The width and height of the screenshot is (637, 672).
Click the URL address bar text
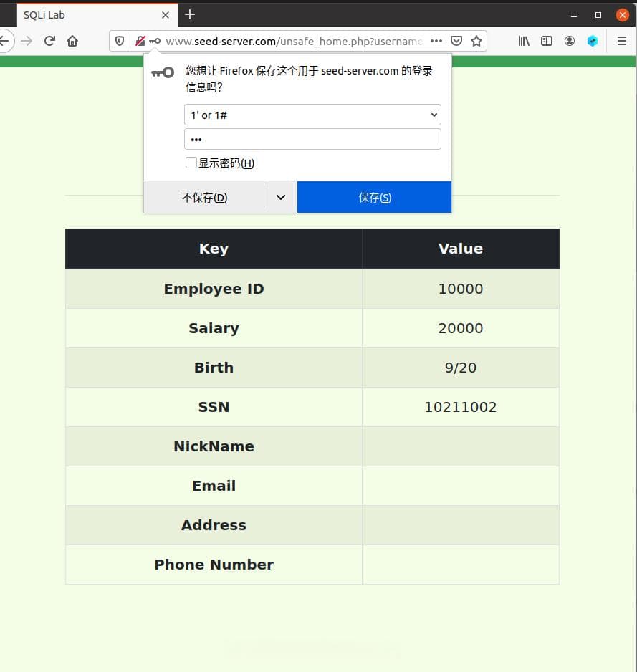click(x=294, y=41)
